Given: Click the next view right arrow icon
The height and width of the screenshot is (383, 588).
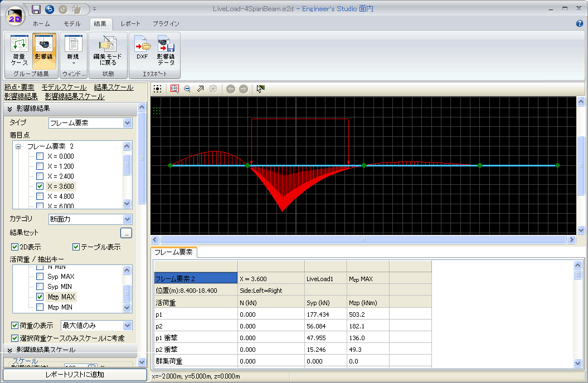Looking at the screenshot, I should pyautogui.click(x=244, y=89).
